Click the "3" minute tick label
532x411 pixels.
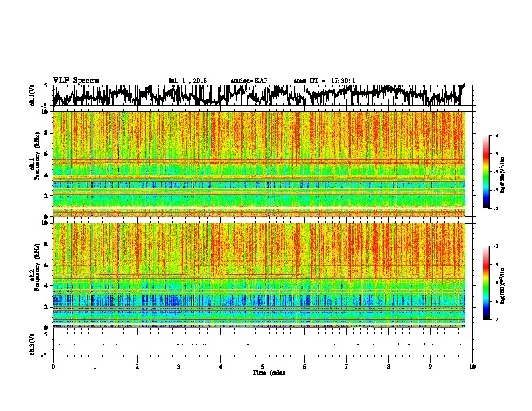coord(179,367)
